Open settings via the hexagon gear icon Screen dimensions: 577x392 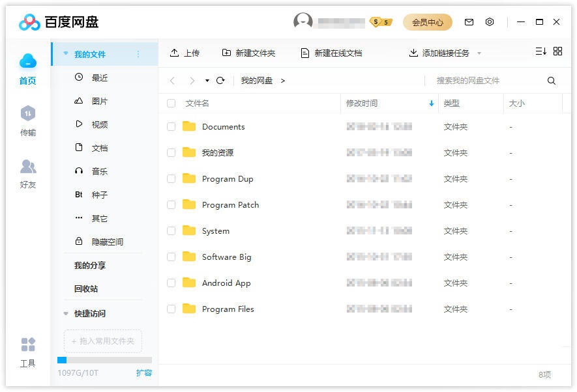tap(490, 22)
